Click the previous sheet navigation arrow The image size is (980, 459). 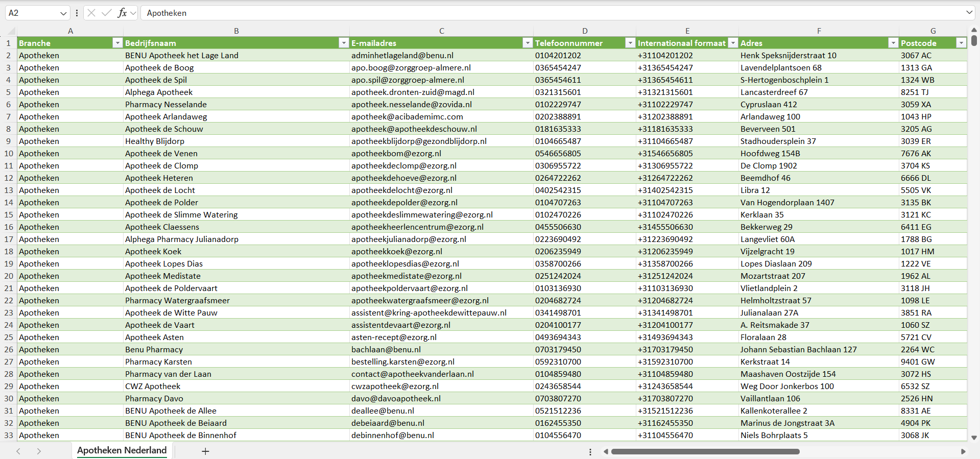pyautogui.click(x=18, y=451)
